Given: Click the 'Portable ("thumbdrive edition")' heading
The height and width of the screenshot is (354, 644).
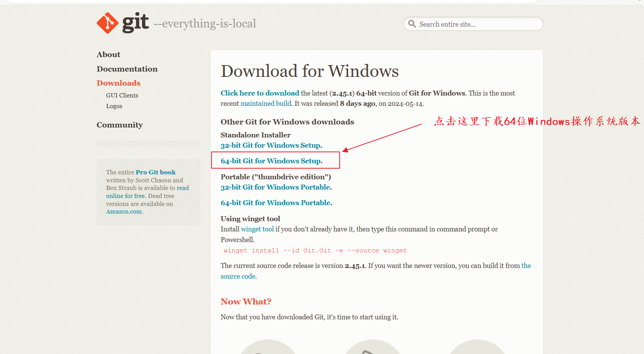Looking at the screenshot, I should tap(276, 177).
